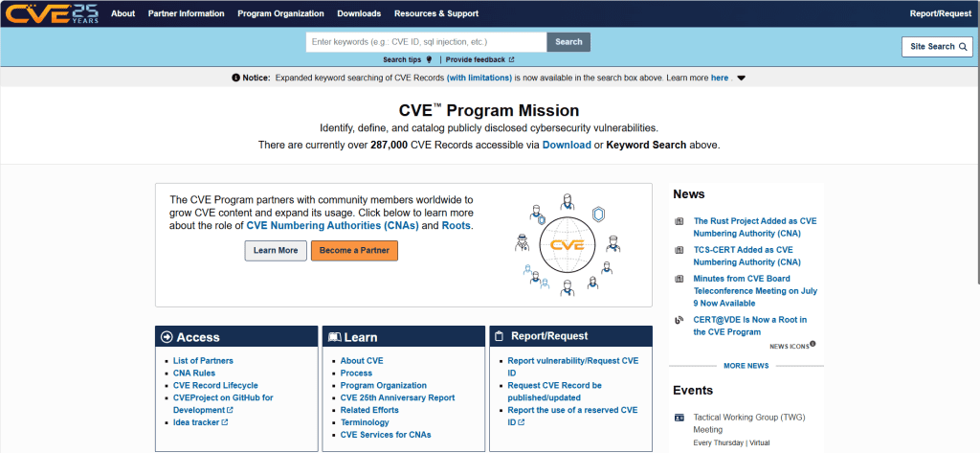
Task: Click the news icon beside Rust Project item
Action: 679,221
